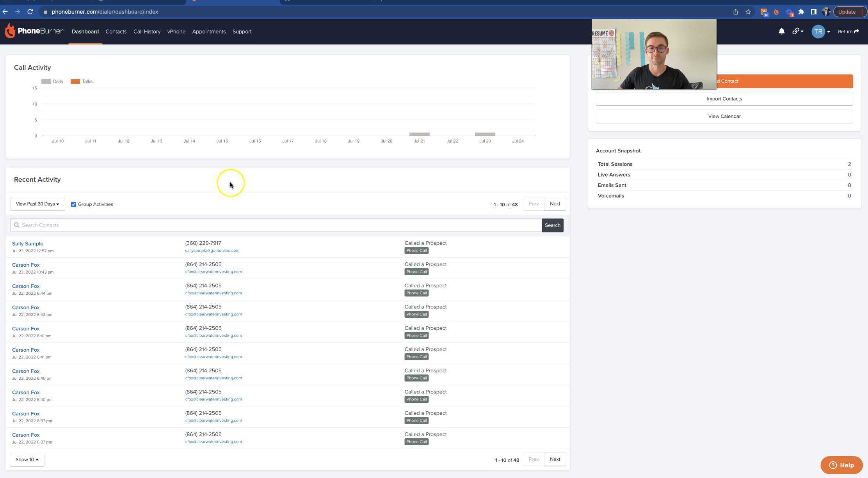Open the Sally Sample contact link
Viewport: 868px width, 478px height.
click(x=28, y=244)
